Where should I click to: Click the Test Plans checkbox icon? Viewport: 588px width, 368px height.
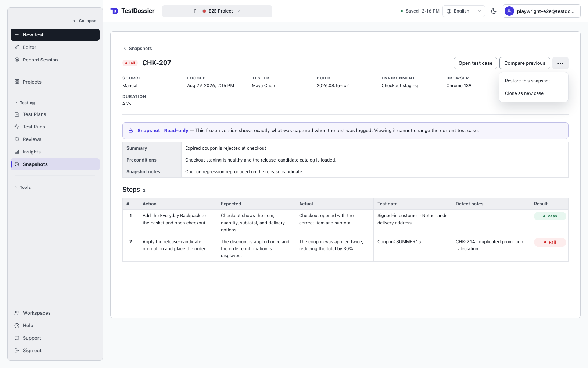click(17, 114)
